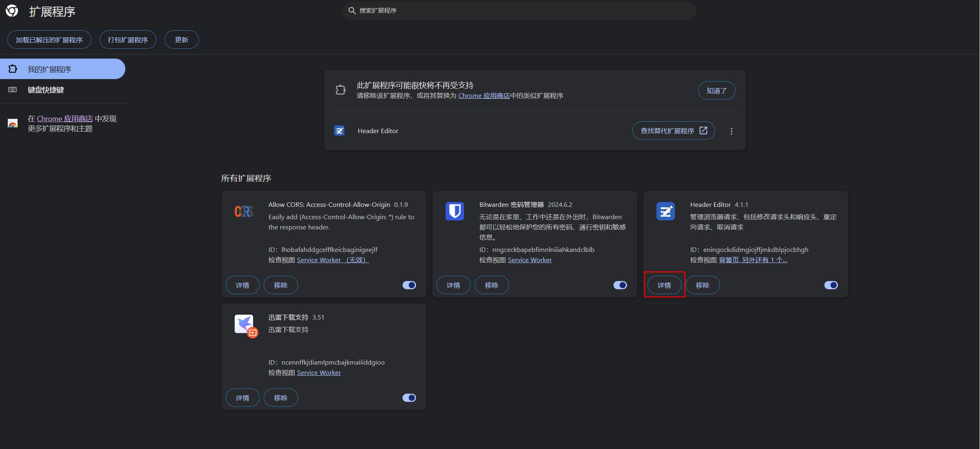980x449 pixels.
Task: Click Bitwarden version 2024.6.2 text
Action: [560, 204]
